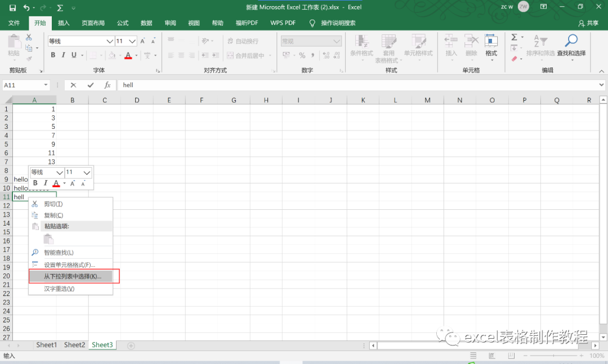The width and height of the screenshot is (608, 364).
Task: Click the Cut scissors icon in the ribbon
Action: click(29, 38)
